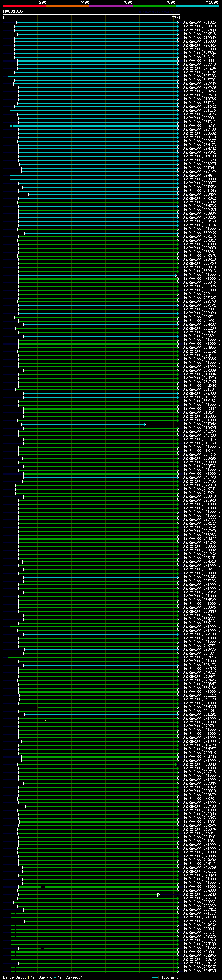Select hit label UniRef100_C5XE18

(x=199, y=34)
